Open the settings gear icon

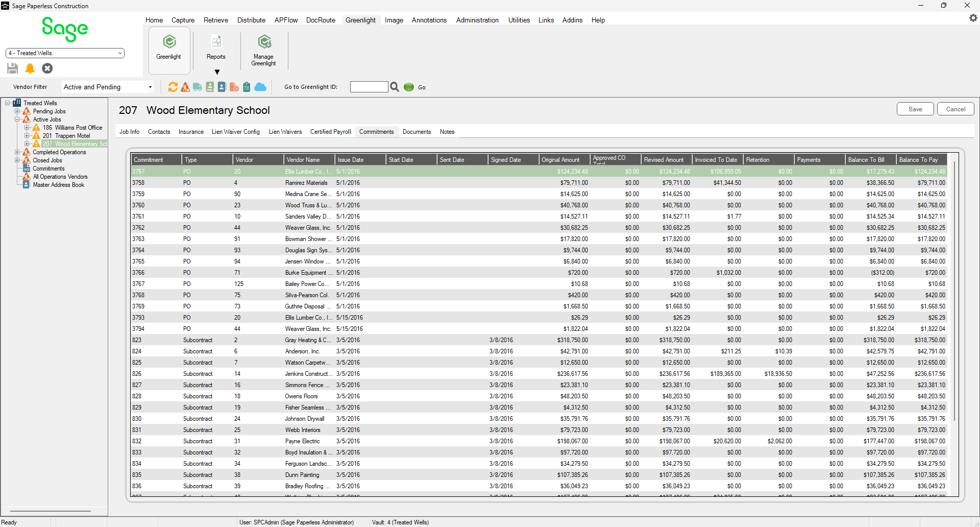point(973,18)
